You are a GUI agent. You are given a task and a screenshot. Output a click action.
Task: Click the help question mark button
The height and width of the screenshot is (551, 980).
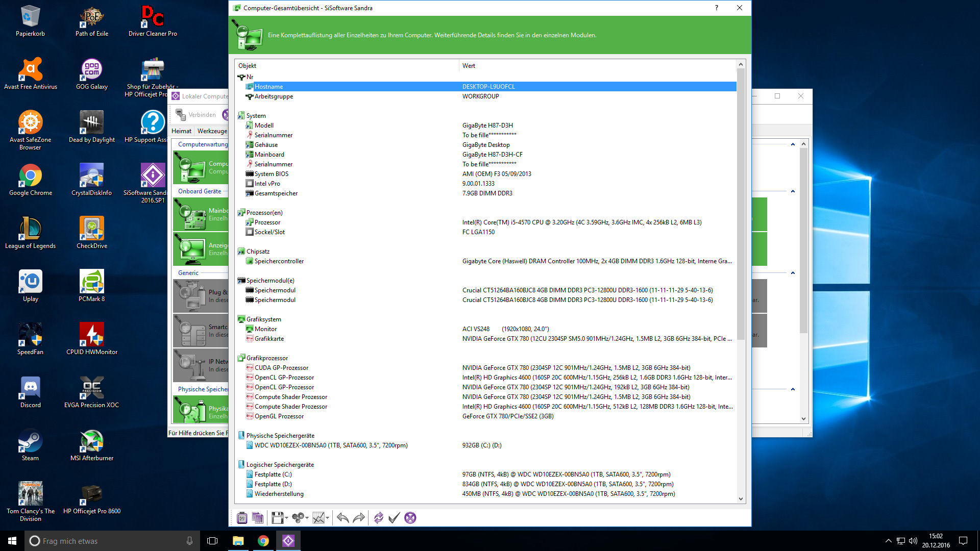717,8
